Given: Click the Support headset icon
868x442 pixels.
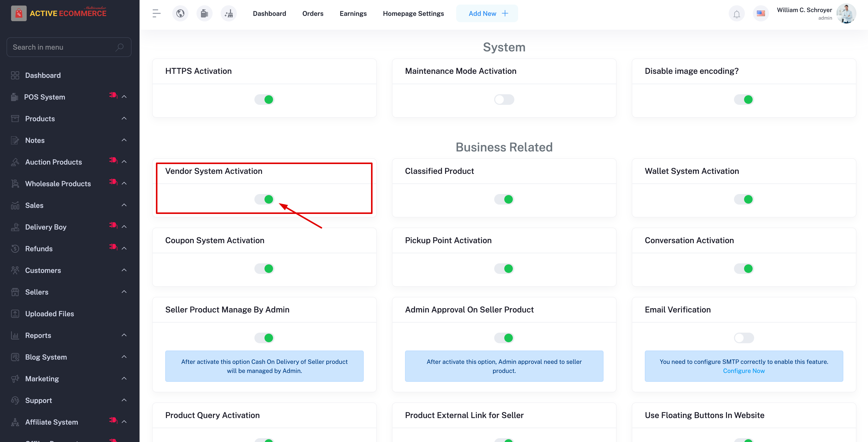Looking at the screenshot, I should [x=15, y=400].
